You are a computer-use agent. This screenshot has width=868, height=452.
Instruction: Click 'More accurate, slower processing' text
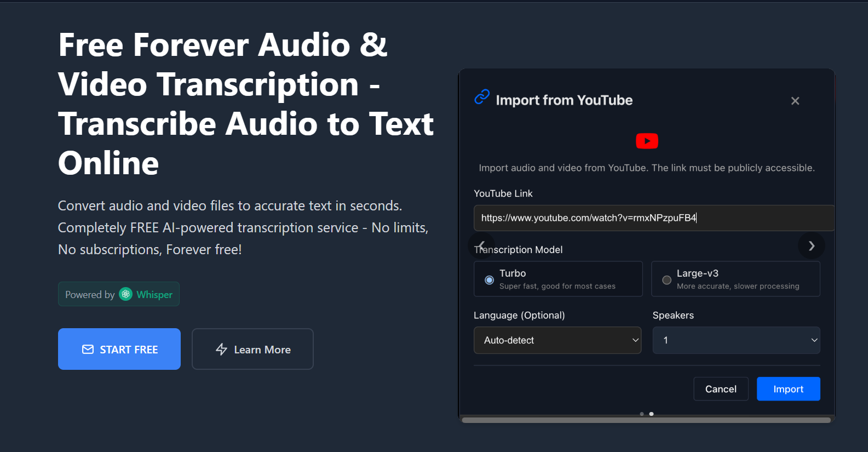738,286
